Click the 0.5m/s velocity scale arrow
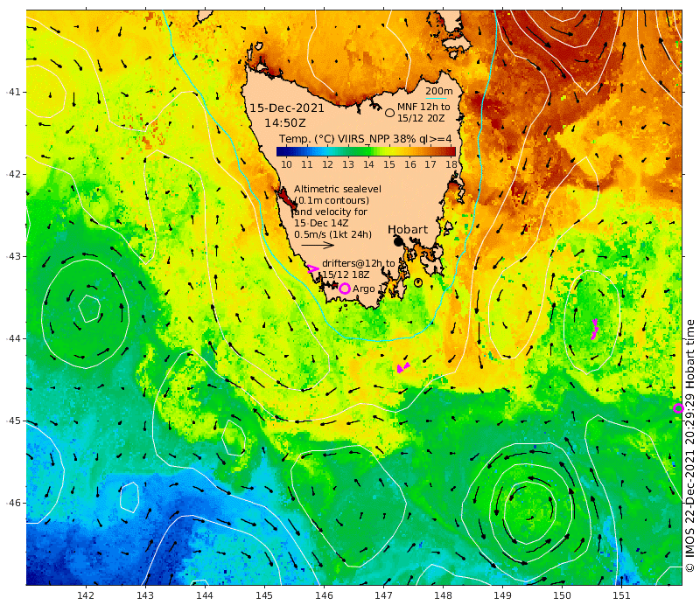The width and height of the screenshot is (700, 612). (318, 245)
